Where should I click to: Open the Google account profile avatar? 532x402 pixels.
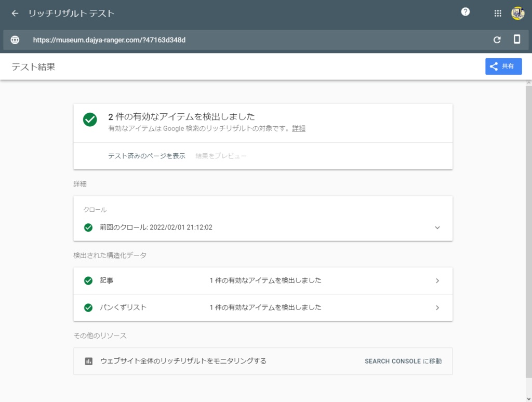tap(517, 13)
